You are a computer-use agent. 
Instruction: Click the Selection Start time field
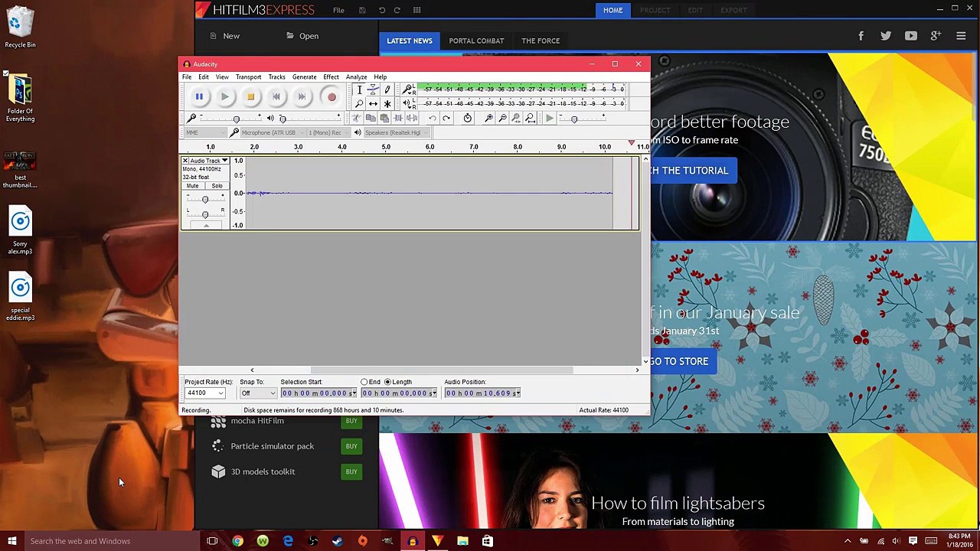click(318, 393)
